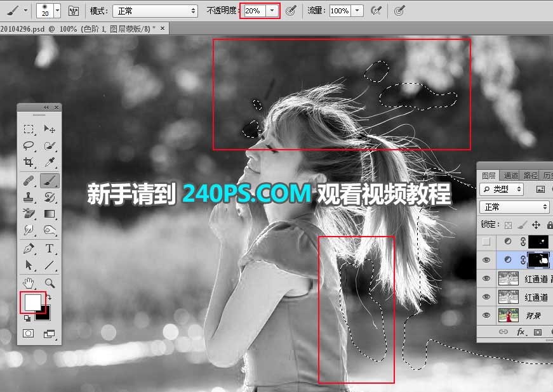Select the Crop tool
Viewport: 553px width, 392px height.
coord(29,162)
